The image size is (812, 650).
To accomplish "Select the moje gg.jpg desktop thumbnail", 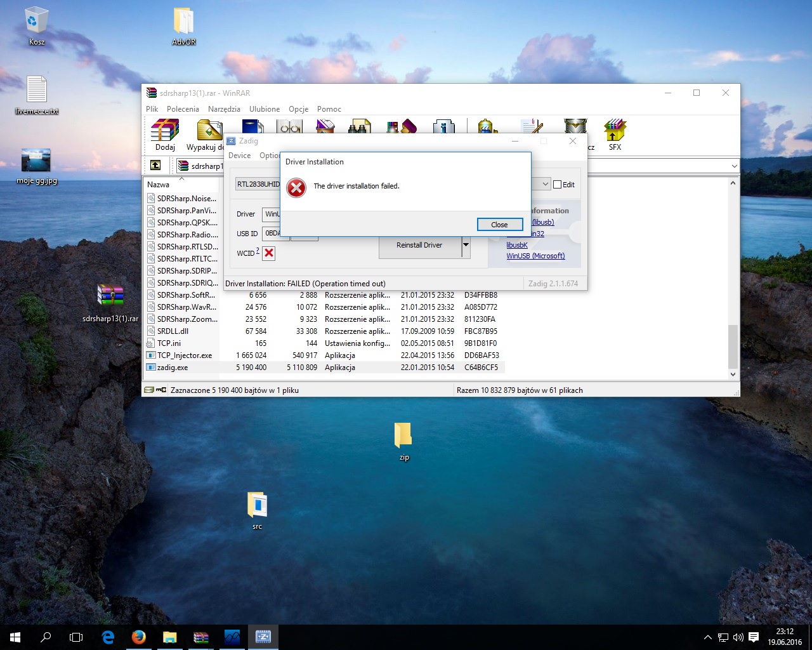I will [x=37, y=166].
